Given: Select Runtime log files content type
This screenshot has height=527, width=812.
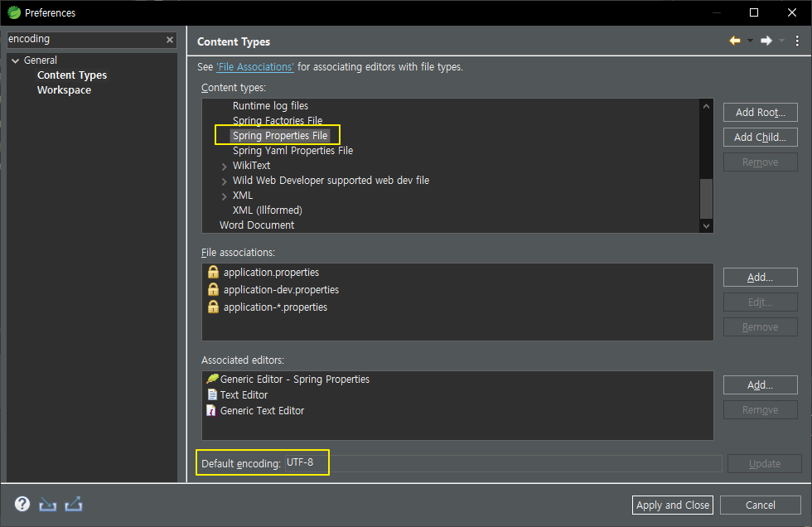Looking at the screenshot, I should [270, 105].
